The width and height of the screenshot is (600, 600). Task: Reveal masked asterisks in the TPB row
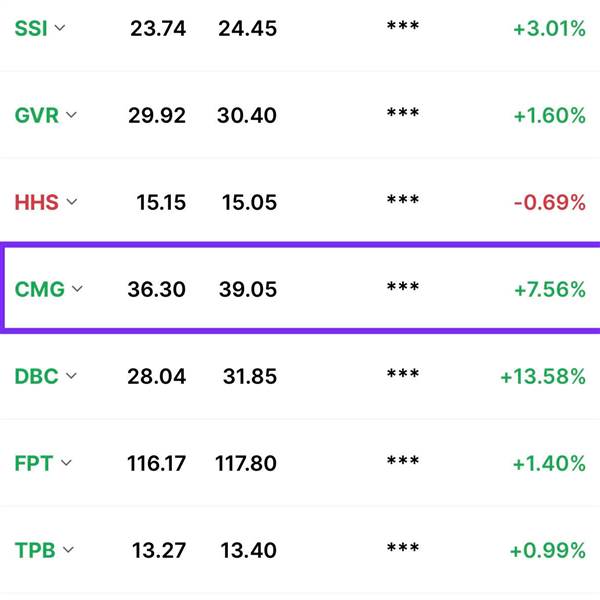(x=403, y=548)
